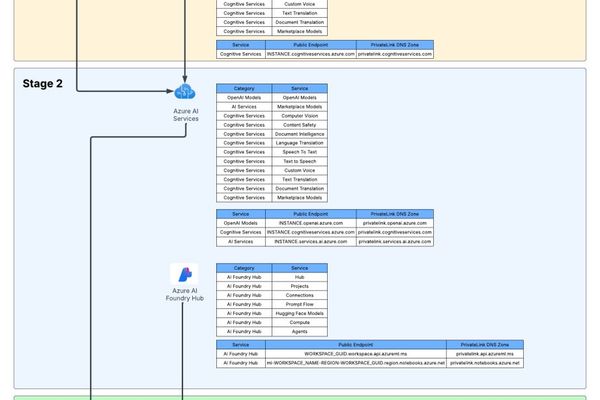Click 'Service' header above the Hub cell
Screen dimensions: 600x400
[x=300, y=268]
